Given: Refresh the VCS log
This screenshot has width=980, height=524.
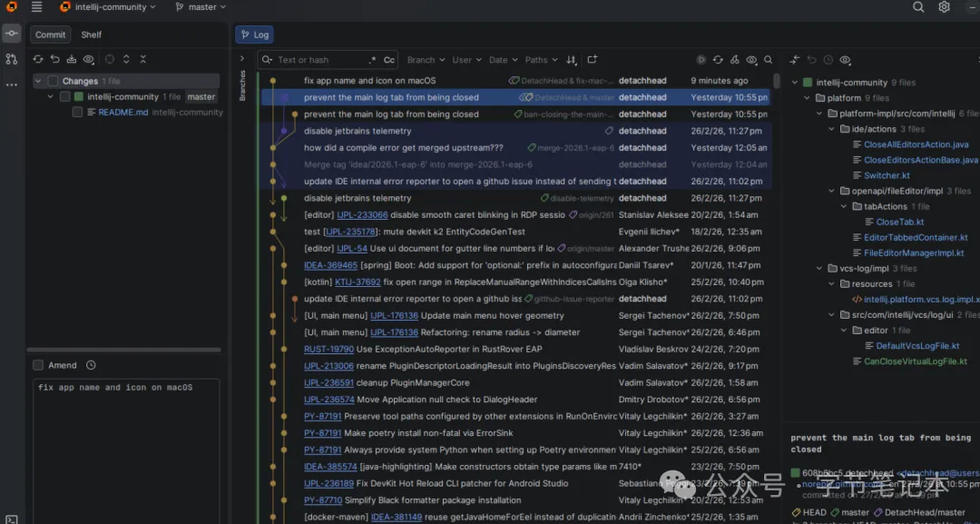Looking at the screenshot, I should (718, 60).
